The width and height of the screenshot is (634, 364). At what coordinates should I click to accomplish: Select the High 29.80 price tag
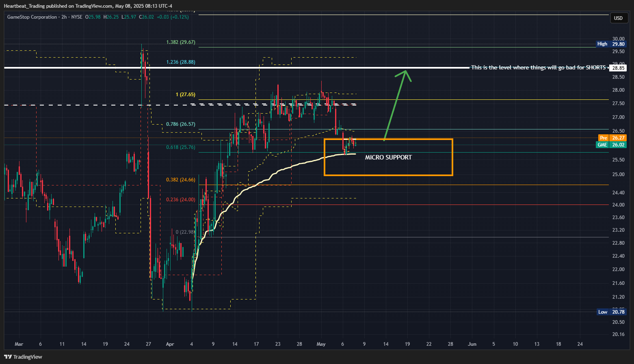(x=611, y=44)
